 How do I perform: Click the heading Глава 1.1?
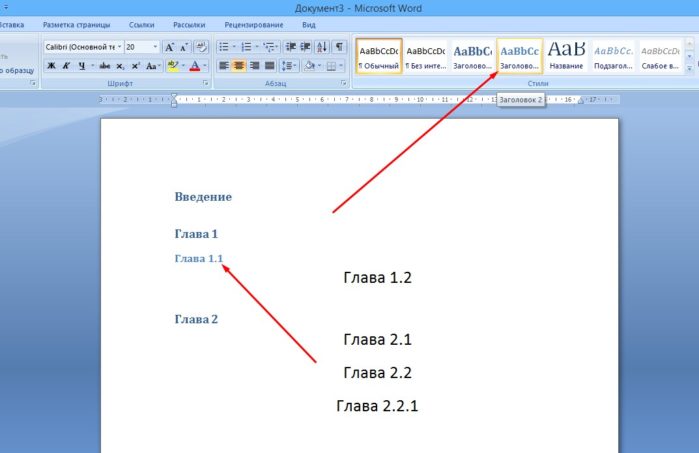[199, 259]
